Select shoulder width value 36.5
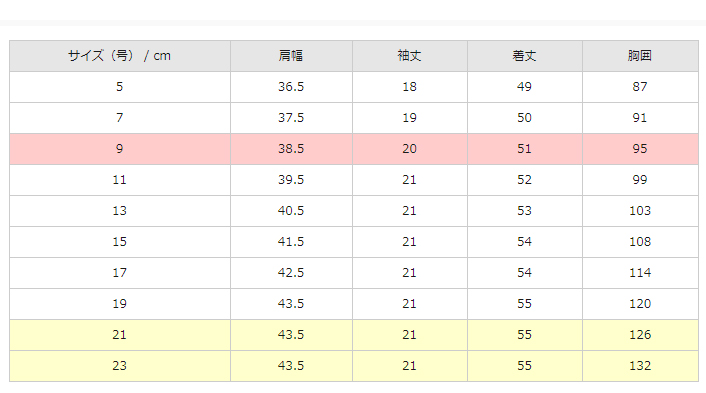706x393 pixels. 291,87
